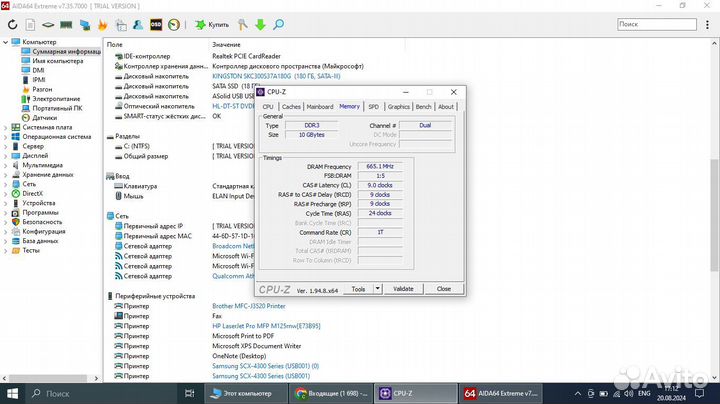The image size is (720, 404).
Task: Click the hammer tool icon in toolbar
Action: click(x=242, y=25)
